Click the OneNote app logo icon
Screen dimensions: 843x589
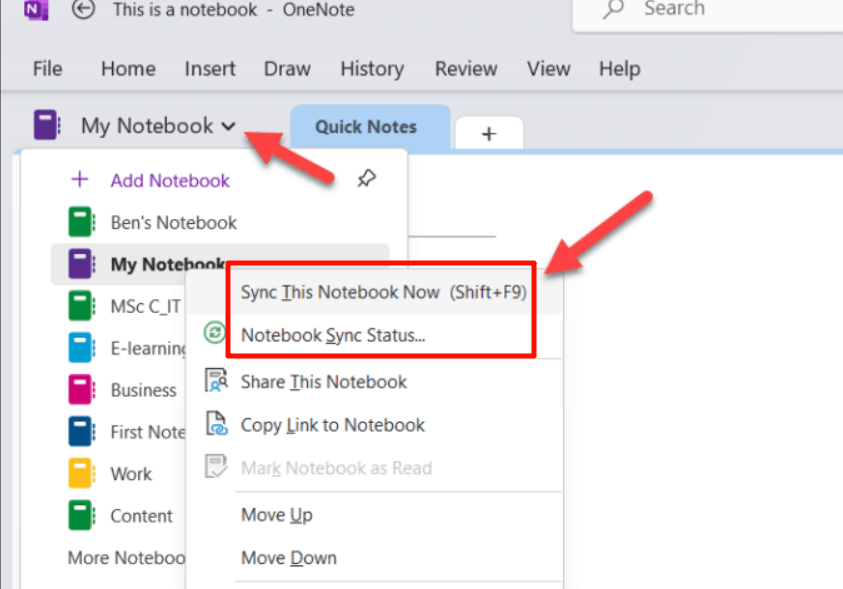tap(36, 9)
